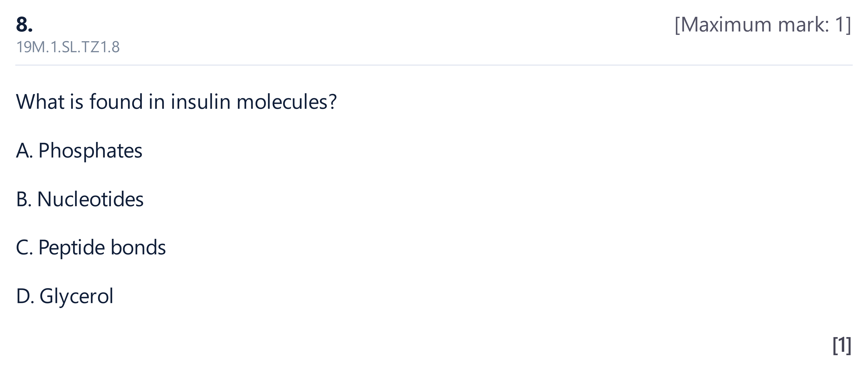This screenshot has height=371, width=868.
Task: Click the horizontal divider under the header
Action: pyautogui.click(x=434, y=65)
